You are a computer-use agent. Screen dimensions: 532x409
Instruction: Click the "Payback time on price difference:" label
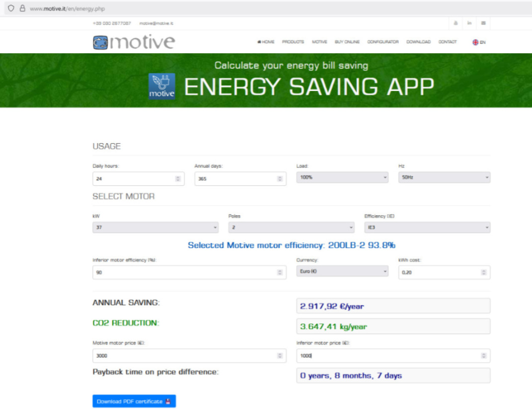(156, 372)
